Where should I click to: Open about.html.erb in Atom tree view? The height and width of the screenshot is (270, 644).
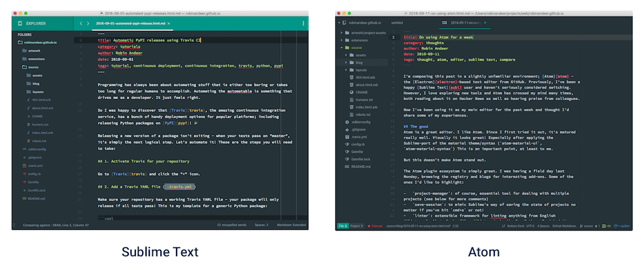(364, 85)
